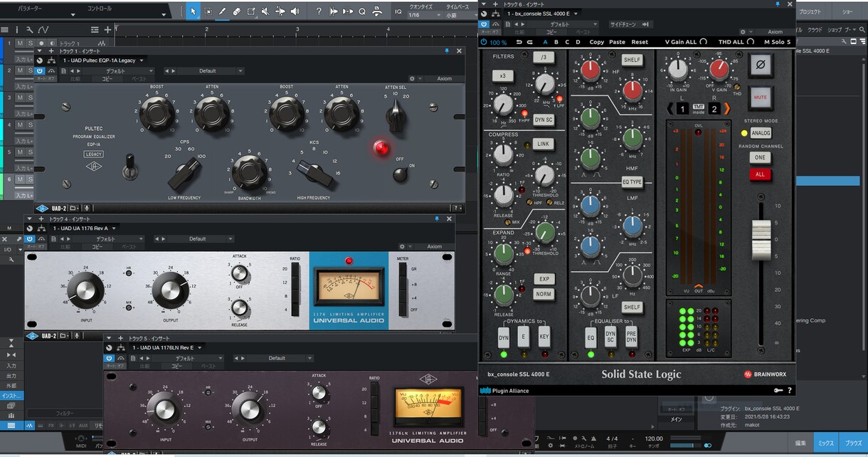Click the tempo value 120.00
The height and width of the screenshot is (457, 868).
[x=654, y=438]
